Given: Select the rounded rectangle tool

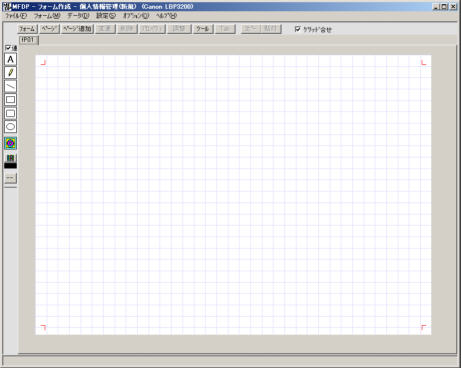Looking at the screenshot, I should [10, 113].
